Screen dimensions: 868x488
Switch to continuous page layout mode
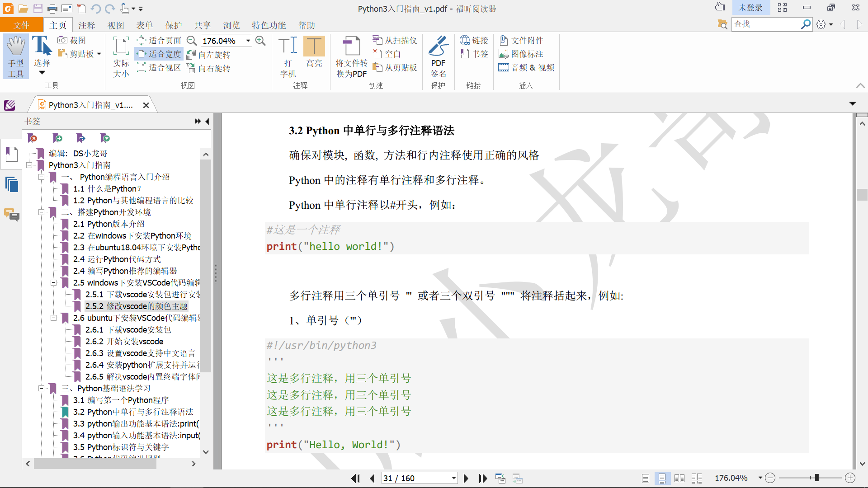click(x=662, y=478)
